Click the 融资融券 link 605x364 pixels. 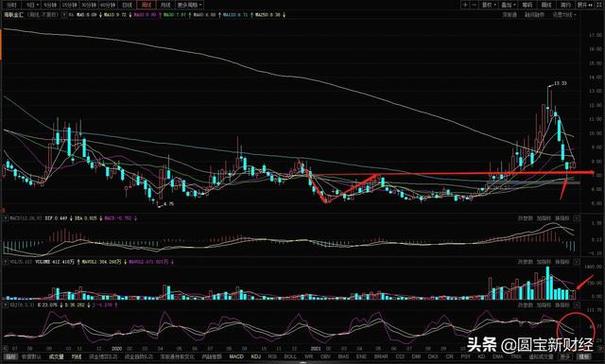coord(534,15)
